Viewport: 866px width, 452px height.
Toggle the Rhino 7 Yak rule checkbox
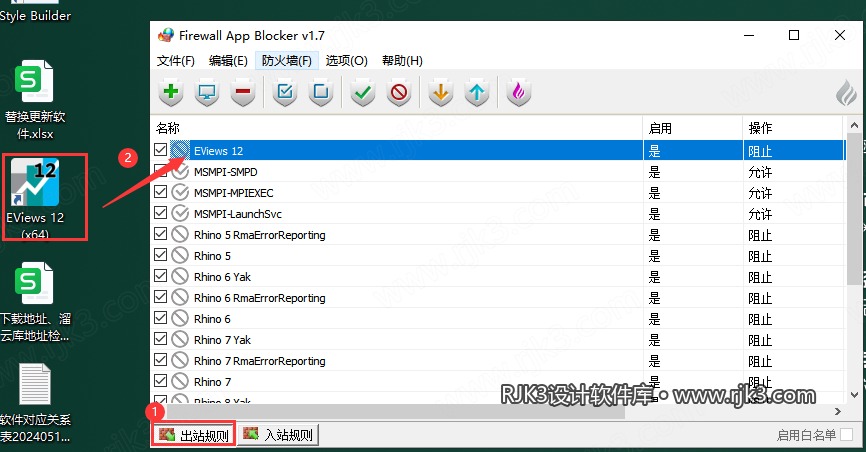point(161,339)
